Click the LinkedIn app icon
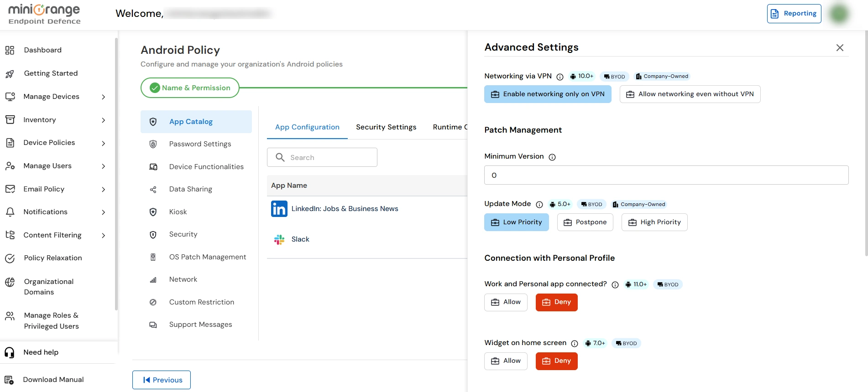The image size is (868, 392). (x=279, y=209)
